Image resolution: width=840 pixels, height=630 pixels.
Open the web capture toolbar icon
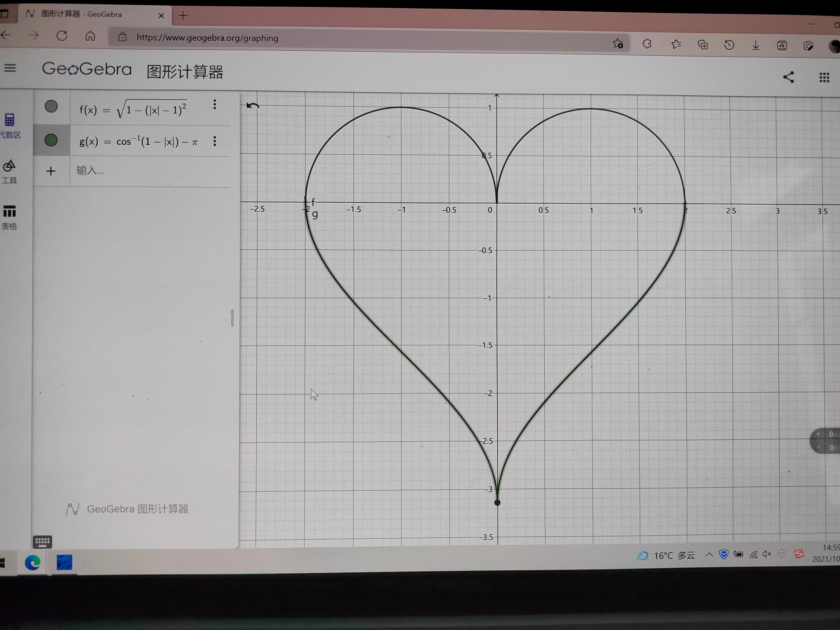[808, 46]
